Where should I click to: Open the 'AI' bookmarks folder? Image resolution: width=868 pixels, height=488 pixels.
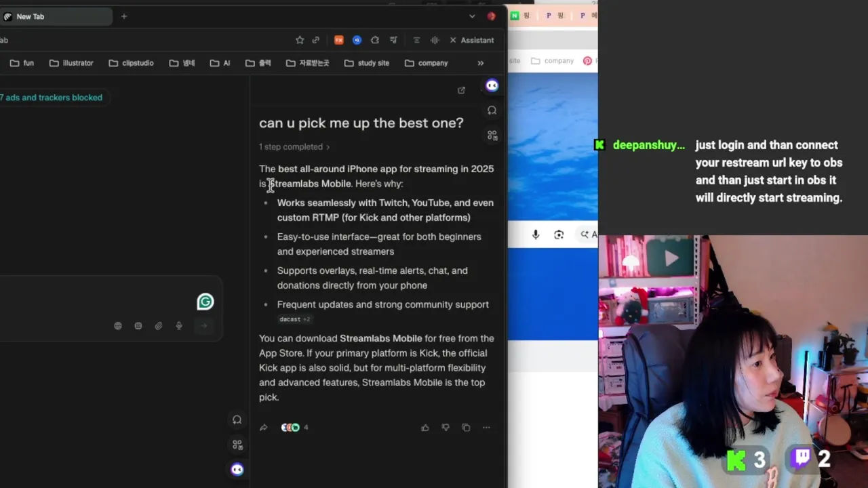point(220,63)
